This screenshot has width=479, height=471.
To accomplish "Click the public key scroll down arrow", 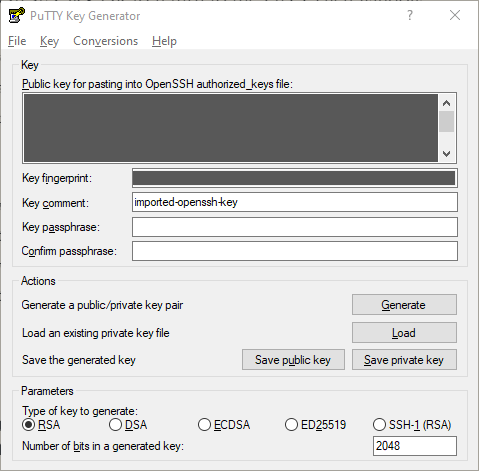I will tap(447, 154).
